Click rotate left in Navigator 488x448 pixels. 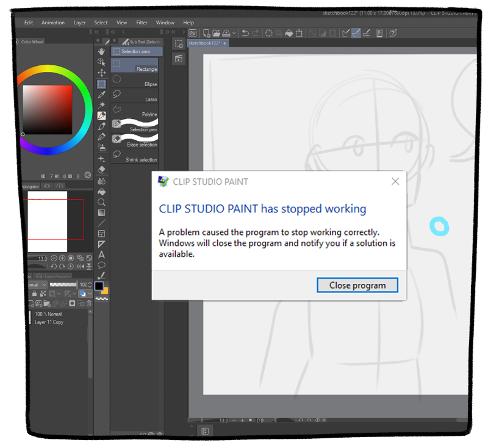pos(54,267)
